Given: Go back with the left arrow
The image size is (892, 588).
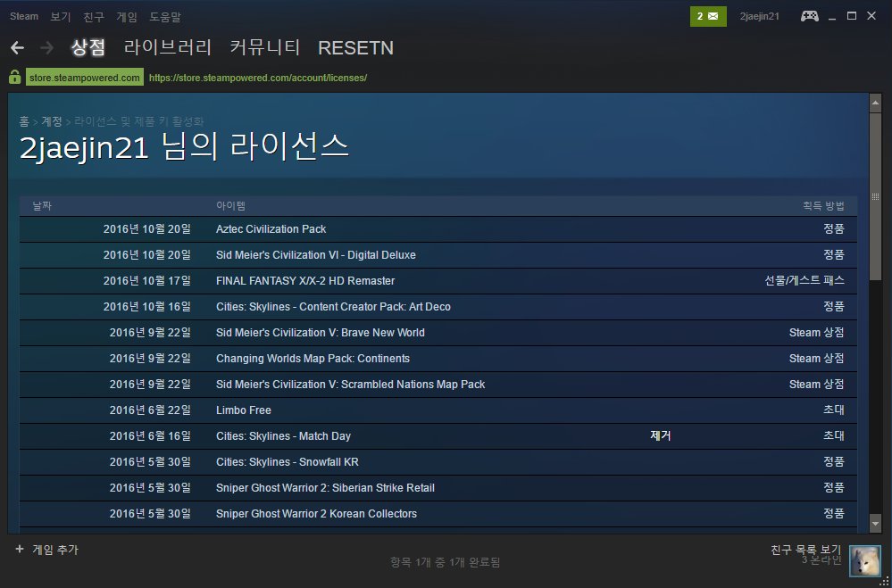Looking at the screenshot, I should coord(18,48).
